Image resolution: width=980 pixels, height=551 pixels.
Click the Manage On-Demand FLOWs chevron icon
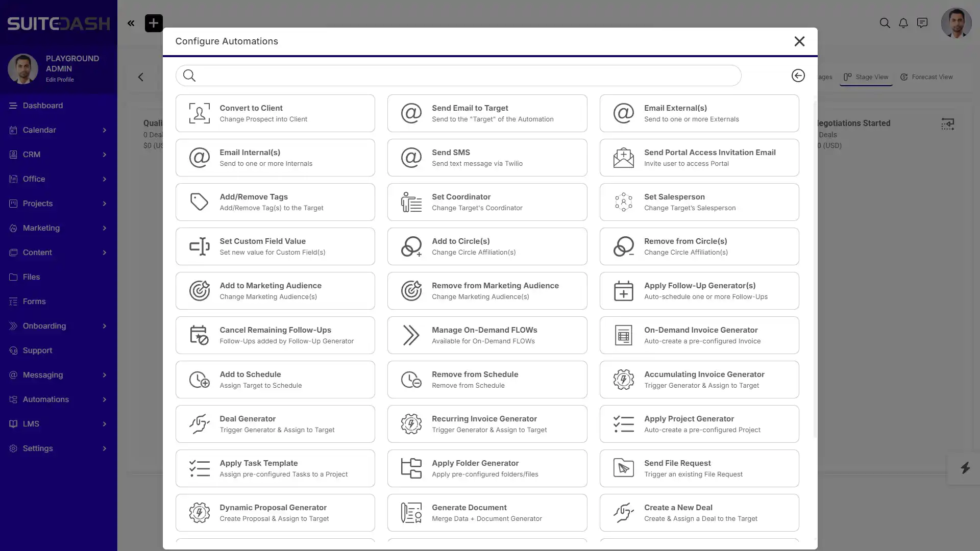tap(411, 335)
